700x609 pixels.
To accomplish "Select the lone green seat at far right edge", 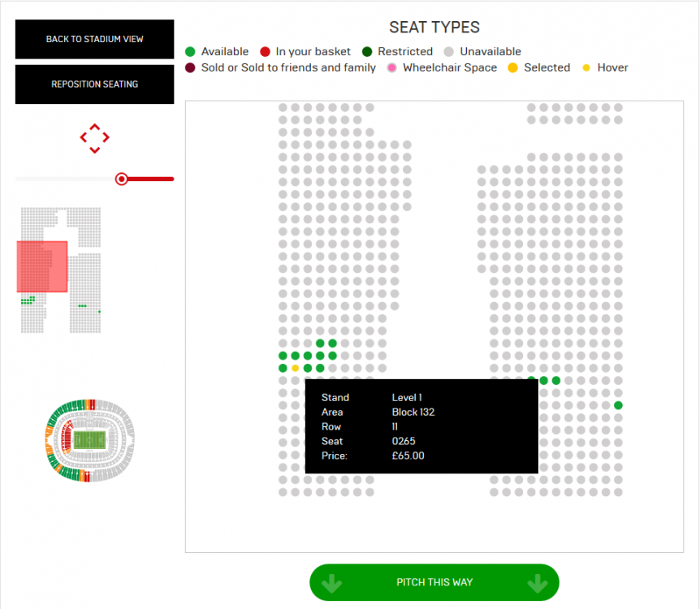I will coord(618,405).
